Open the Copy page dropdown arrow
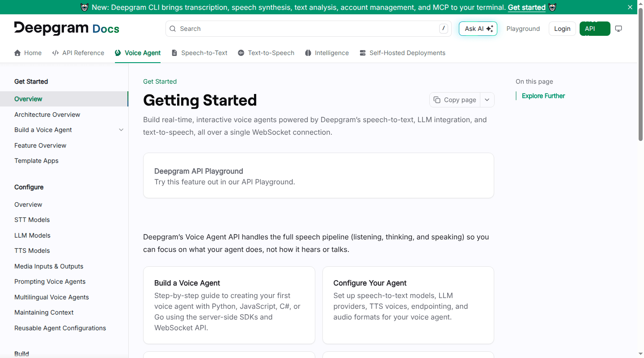644x358 pixels. (x=487, y=100)
